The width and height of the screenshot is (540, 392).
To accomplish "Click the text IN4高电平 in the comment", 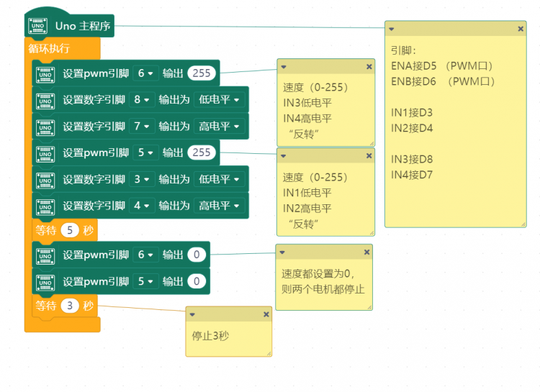I will tap(307, 119).
